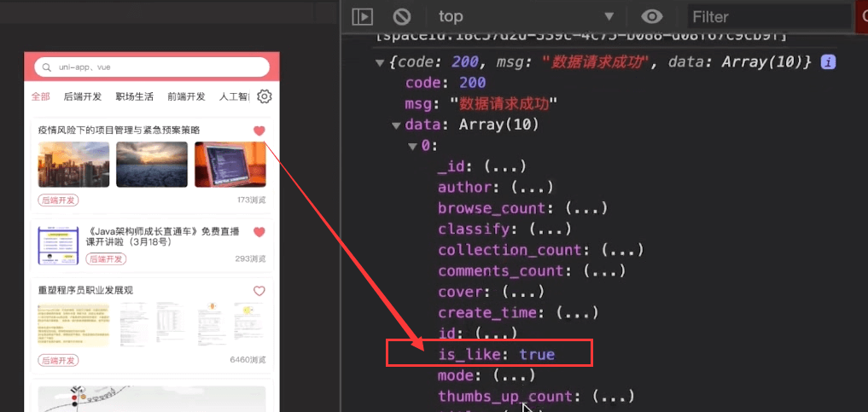Click the uni-app search box

(x=152, y=67)
